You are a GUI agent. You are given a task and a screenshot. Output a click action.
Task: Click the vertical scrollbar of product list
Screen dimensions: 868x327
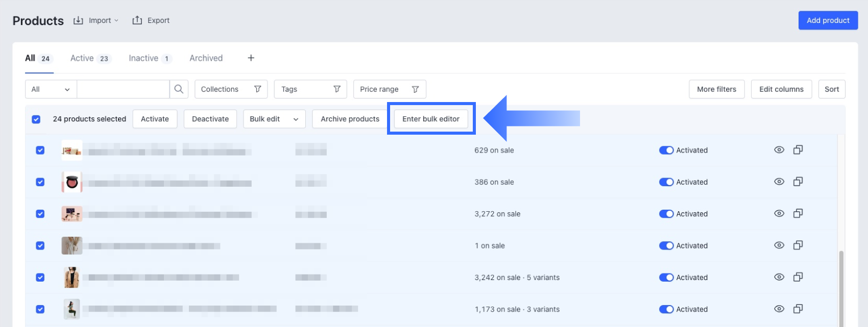coord(841,286)
